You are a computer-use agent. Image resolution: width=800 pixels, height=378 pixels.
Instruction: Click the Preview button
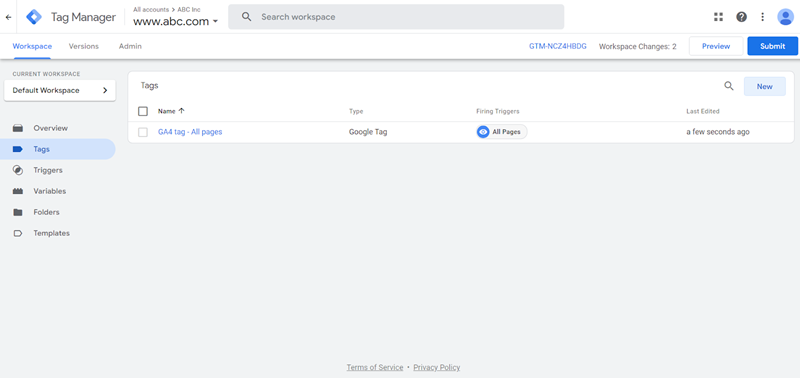(x=716, y=46)
